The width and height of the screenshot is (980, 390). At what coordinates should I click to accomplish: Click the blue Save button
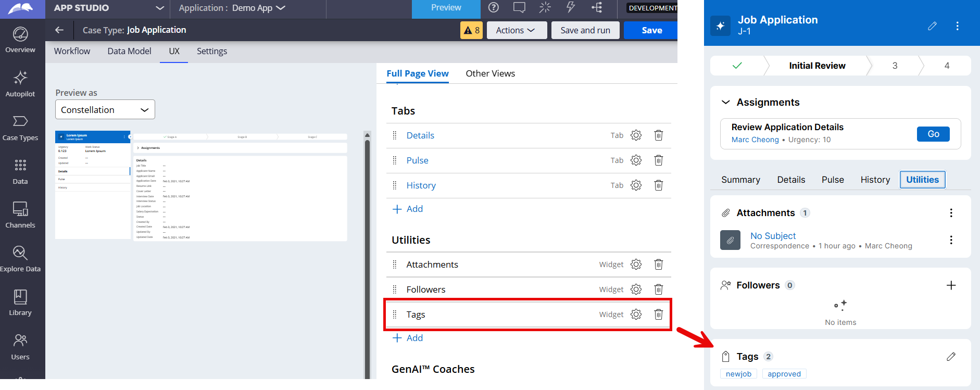tap(651, 30)
